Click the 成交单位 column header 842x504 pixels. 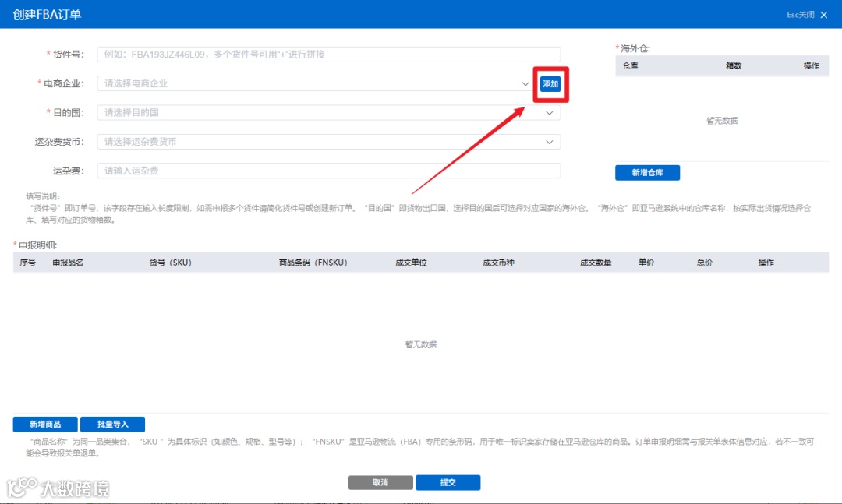point(412,263)
